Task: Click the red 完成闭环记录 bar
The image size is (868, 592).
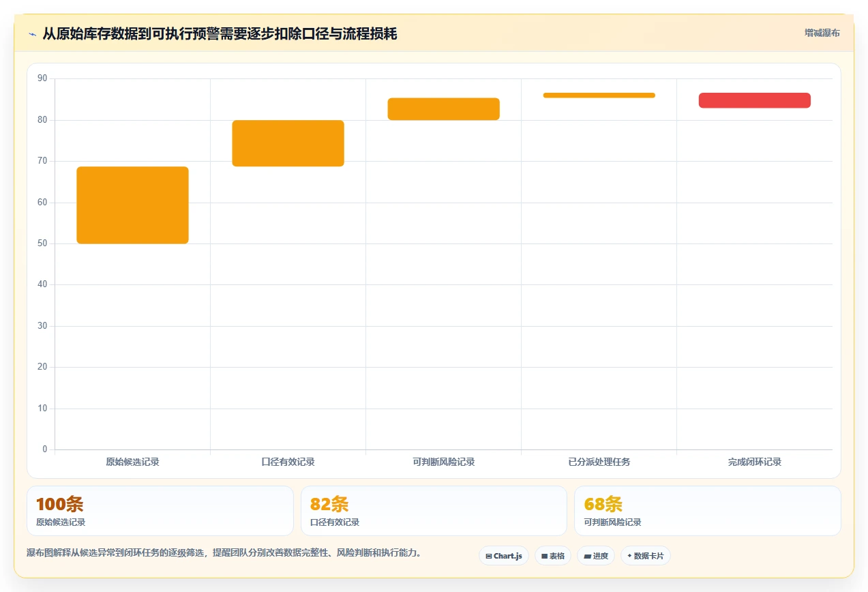Action: (x=755, y=100)
